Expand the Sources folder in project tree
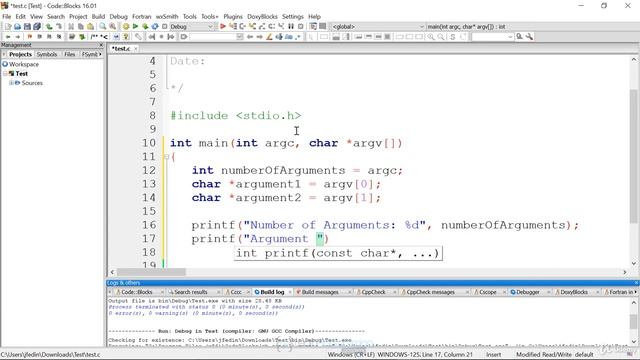Screen dimensions: 640x360 point(11,83)
